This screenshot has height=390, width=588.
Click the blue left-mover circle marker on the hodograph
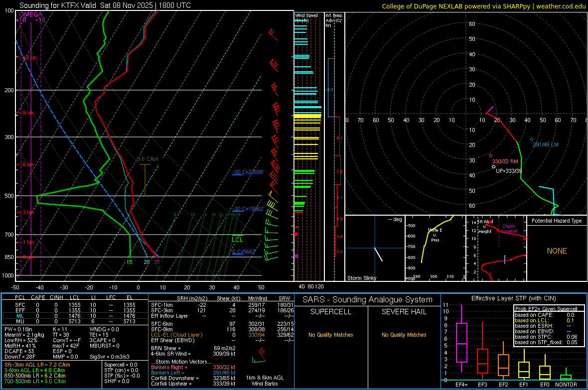[x=531, y=139]
